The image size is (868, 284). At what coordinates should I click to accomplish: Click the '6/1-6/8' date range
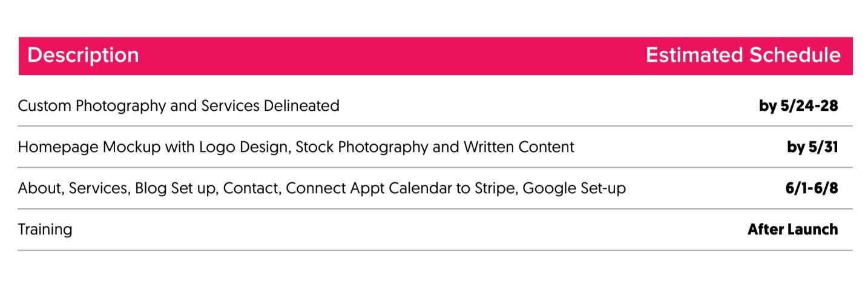click(811, 188)
